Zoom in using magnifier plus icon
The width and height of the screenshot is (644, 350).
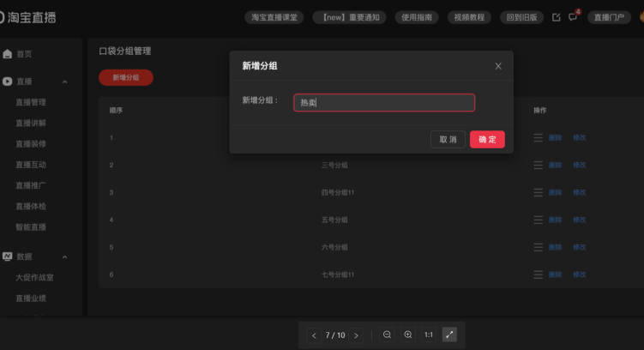click(x=408, y=335)
